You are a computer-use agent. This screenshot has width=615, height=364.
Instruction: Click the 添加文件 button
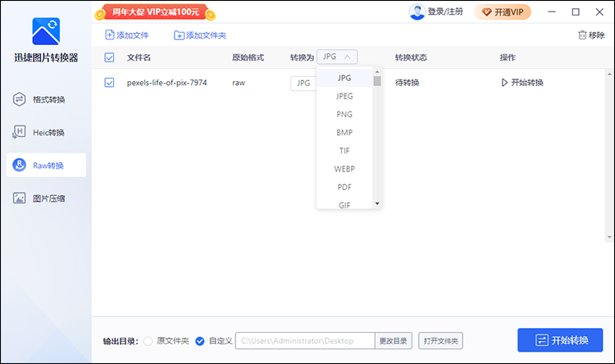coord(126,35)
